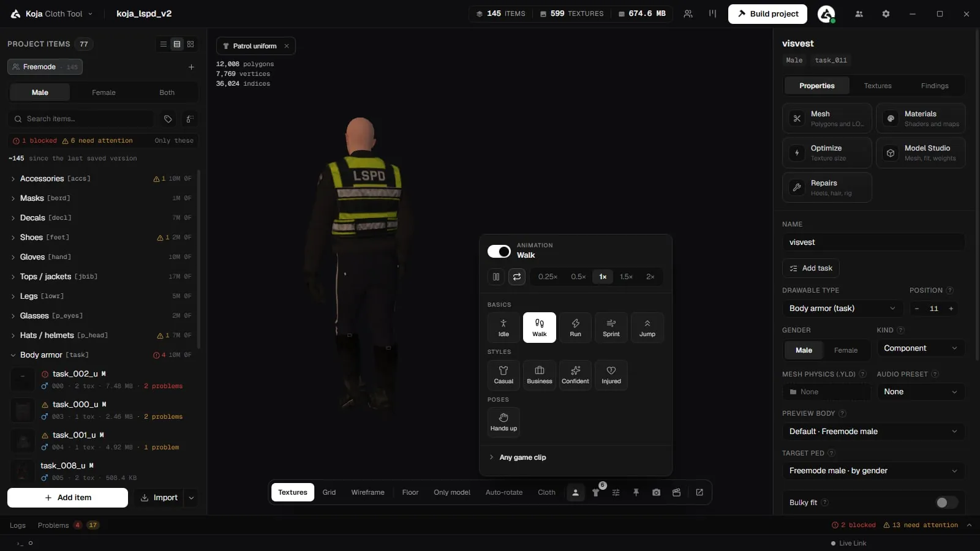Image resolution: width=980 pixels, height=551 pixels.
Task: Open the sliders settings icon in viewport toolbar
Action: click(616, 492)
